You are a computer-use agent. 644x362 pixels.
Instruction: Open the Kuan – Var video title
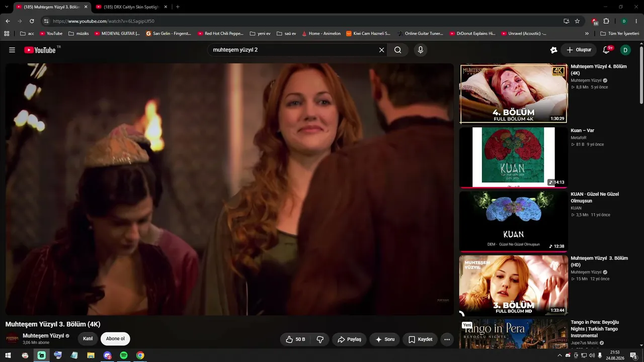[x=582, y=131]
